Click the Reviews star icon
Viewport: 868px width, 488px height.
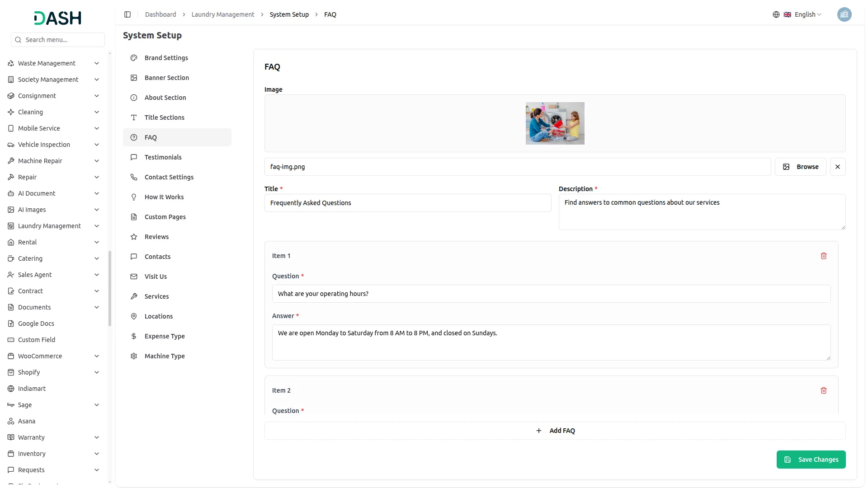[133, 236]
